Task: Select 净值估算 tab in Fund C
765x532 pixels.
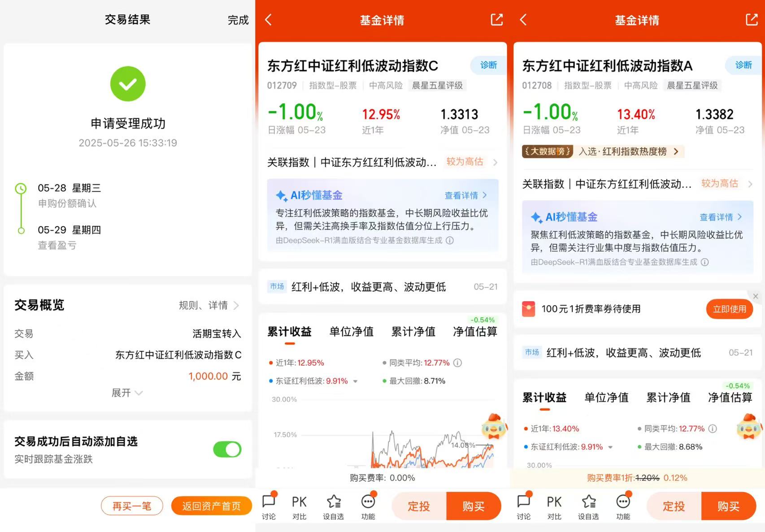Action: [475, 332]
